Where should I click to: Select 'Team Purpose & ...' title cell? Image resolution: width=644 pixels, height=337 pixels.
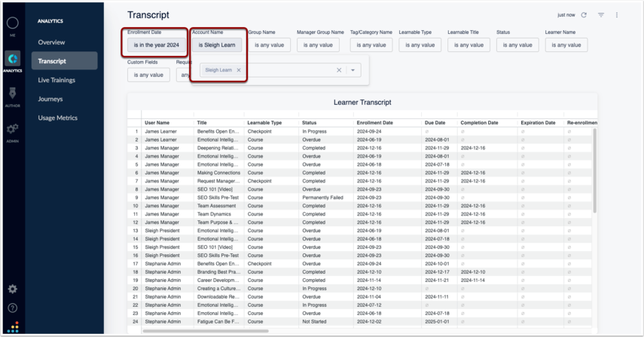218,222
